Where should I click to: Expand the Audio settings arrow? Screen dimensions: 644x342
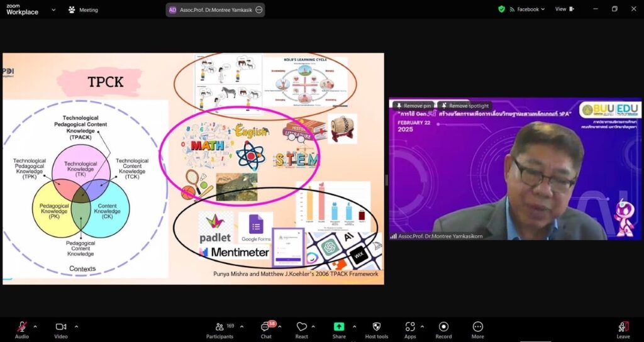(x=35, y=326)
